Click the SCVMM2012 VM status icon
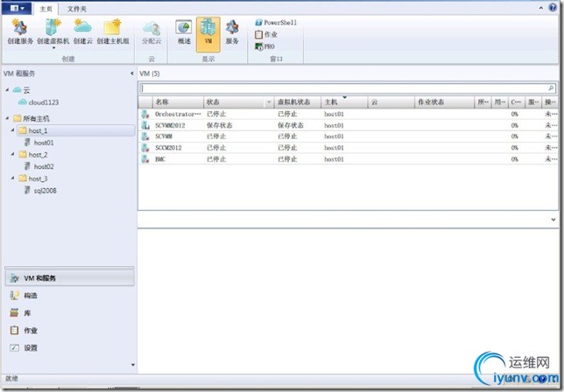Image resolution: width=564 pixels, height=392 pixels. coord(145,125)
